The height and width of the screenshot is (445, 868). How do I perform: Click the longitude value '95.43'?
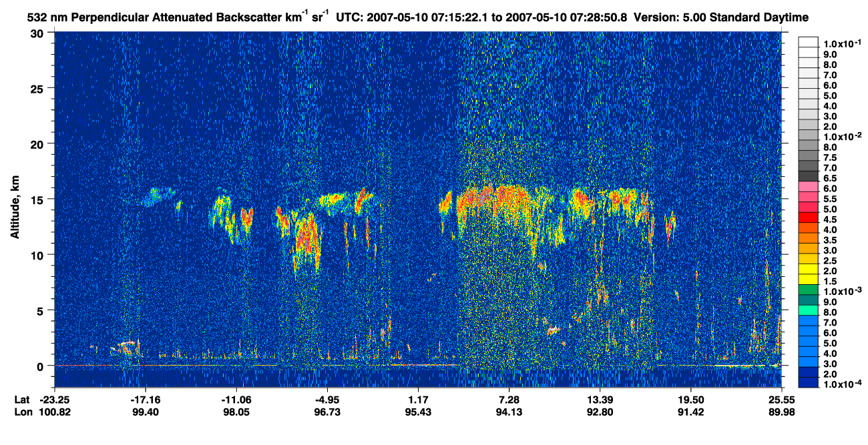pos(418,412)
